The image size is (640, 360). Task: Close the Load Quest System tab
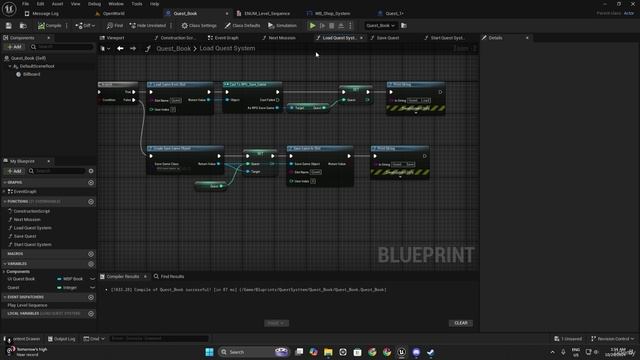(x=361, y=38)
